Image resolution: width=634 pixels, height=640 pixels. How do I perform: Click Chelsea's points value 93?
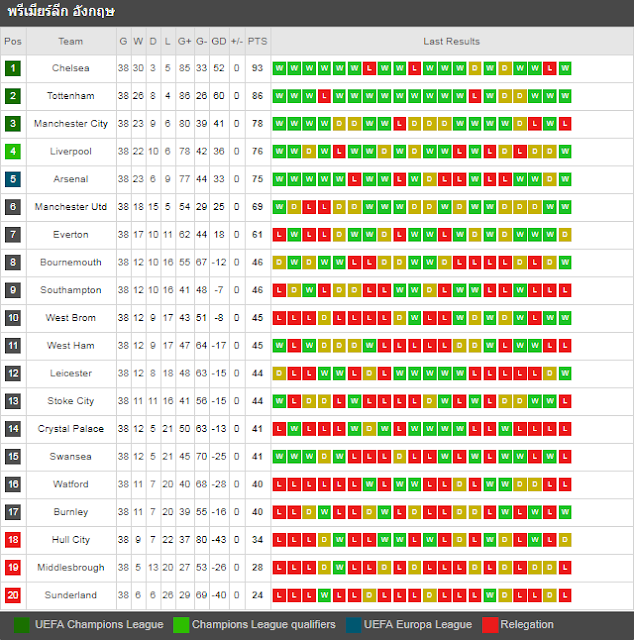pyautogui.click(x=257, y=68)
